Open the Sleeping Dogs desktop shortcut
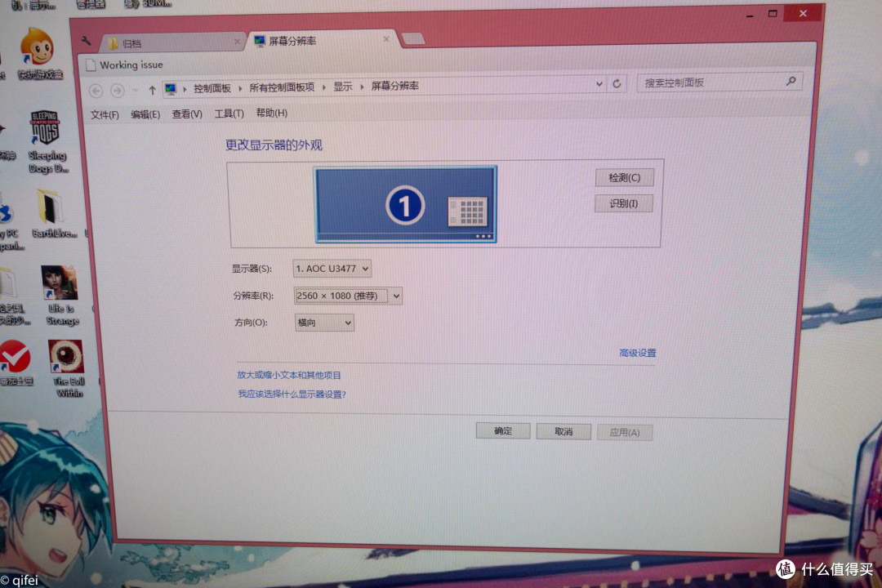 click(47, 140)
